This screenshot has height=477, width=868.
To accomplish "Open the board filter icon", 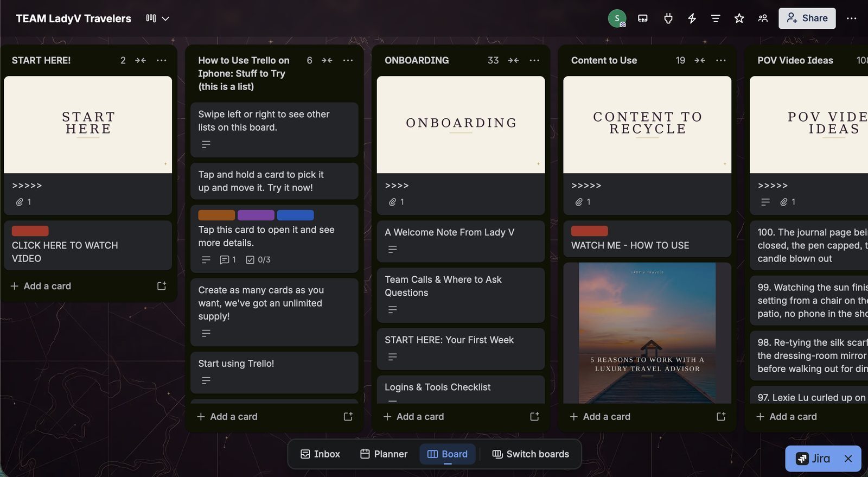I will pos(716,18).
